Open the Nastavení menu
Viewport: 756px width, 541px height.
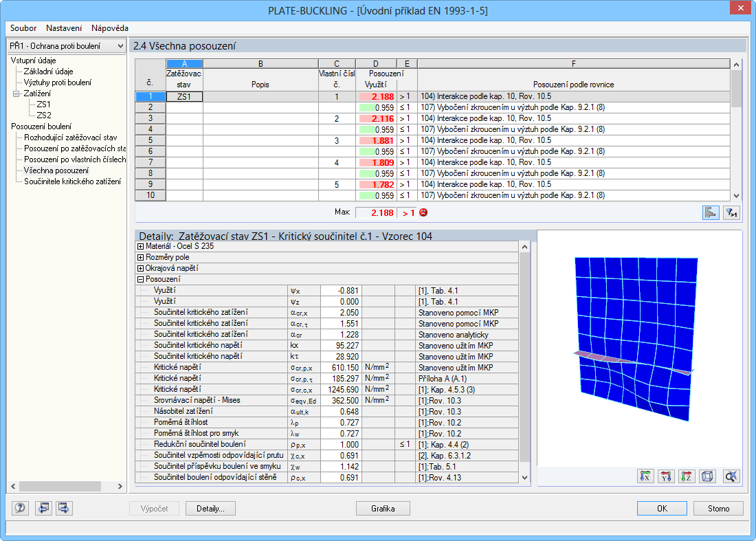(x=64, y=28)
